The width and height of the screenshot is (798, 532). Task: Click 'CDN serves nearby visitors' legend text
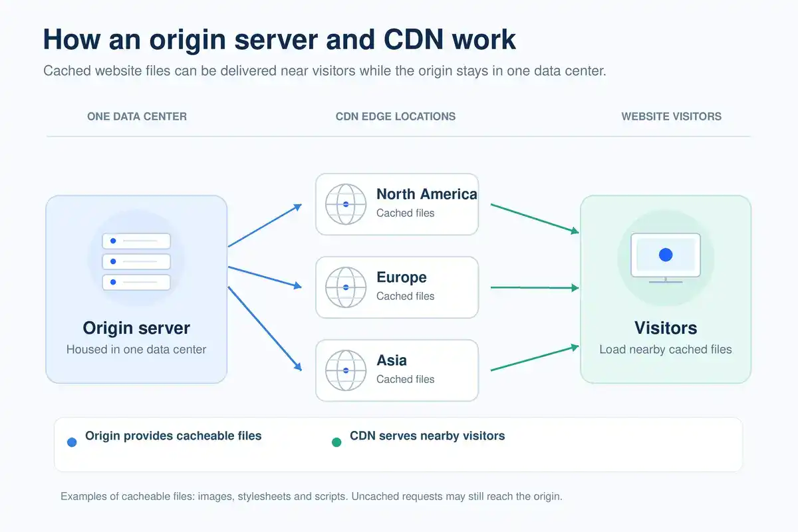(428, 436)
